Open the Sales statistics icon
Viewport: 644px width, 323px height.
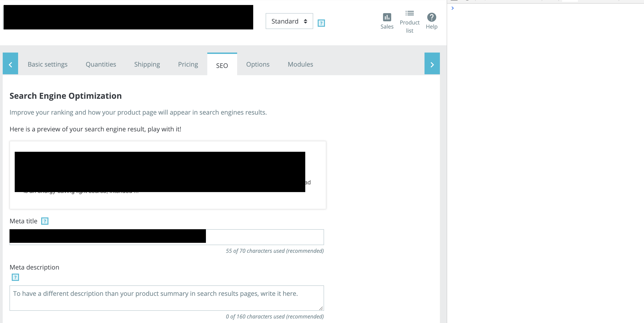coord(386,17)
